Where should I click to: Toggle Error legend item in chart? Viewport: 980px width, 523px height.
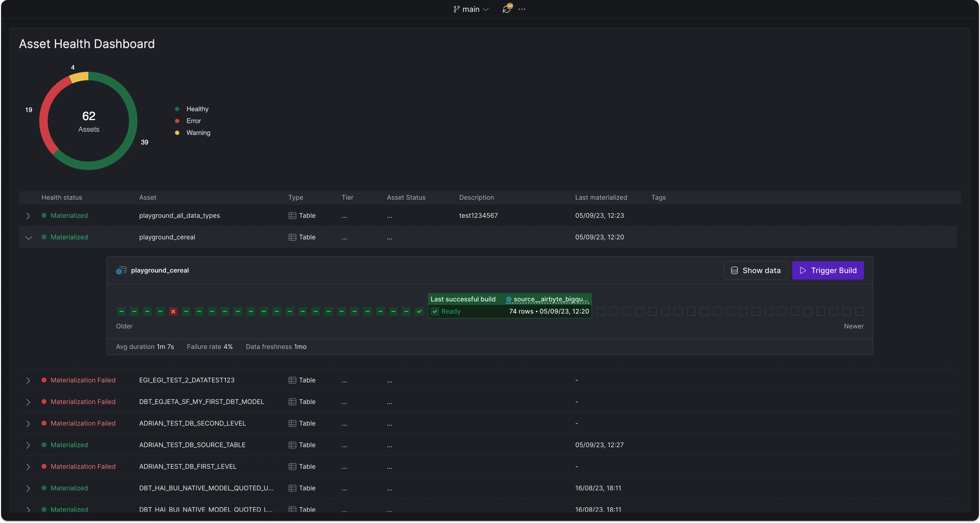pyautogui.click(x=188, y=121)
